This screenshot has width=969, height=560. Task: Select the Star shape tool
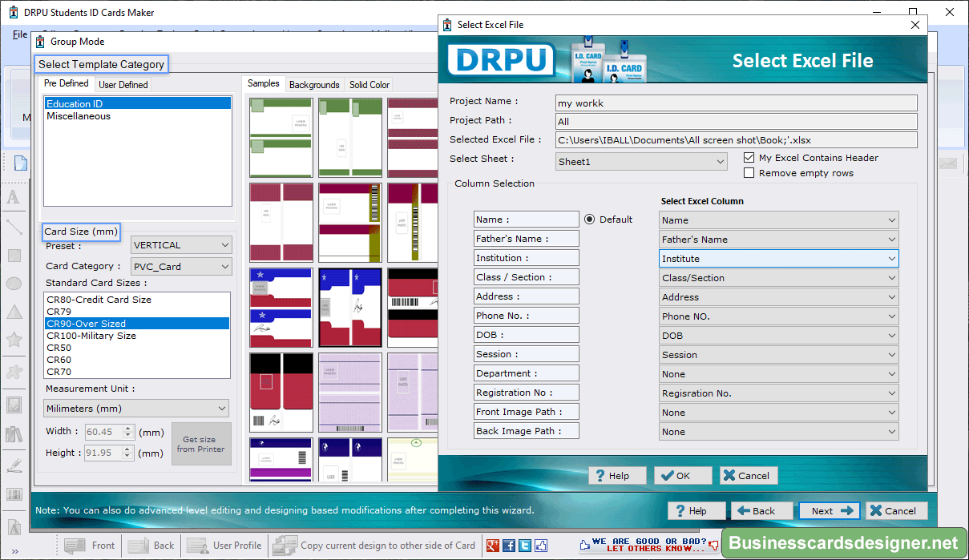click(14, 340)
